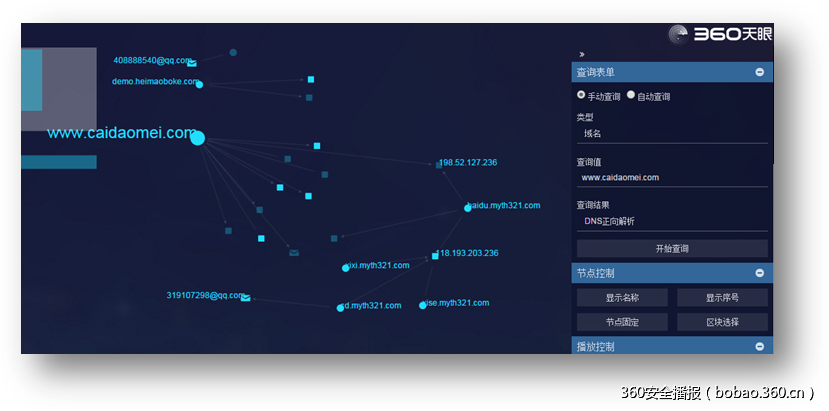This screenshot has width=829, height=411.
Task: Open the 类型 dropdown showing 域名
Action: (x=671, y=133)
